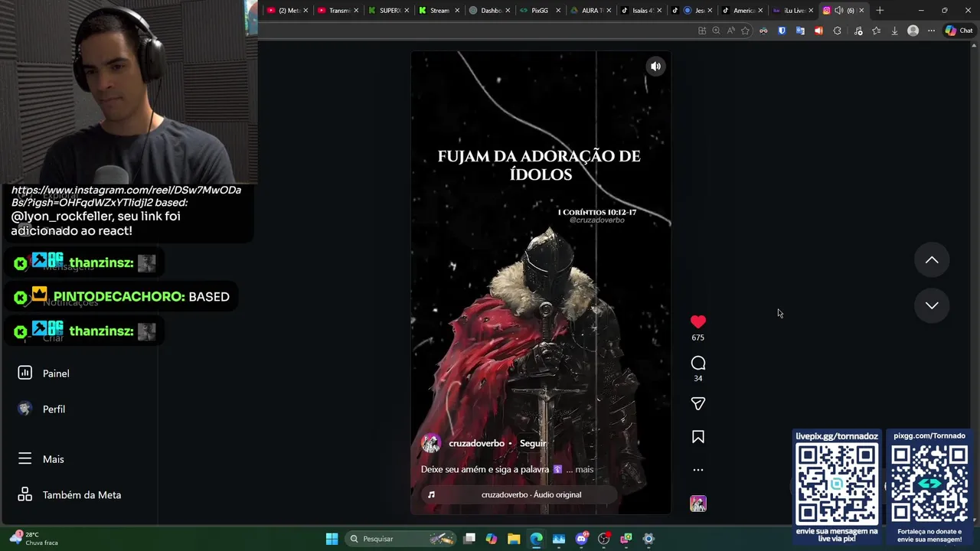Switch to the Stream browser tab
This screenshot has width=980, height=551.
click(x=439, y=10)
